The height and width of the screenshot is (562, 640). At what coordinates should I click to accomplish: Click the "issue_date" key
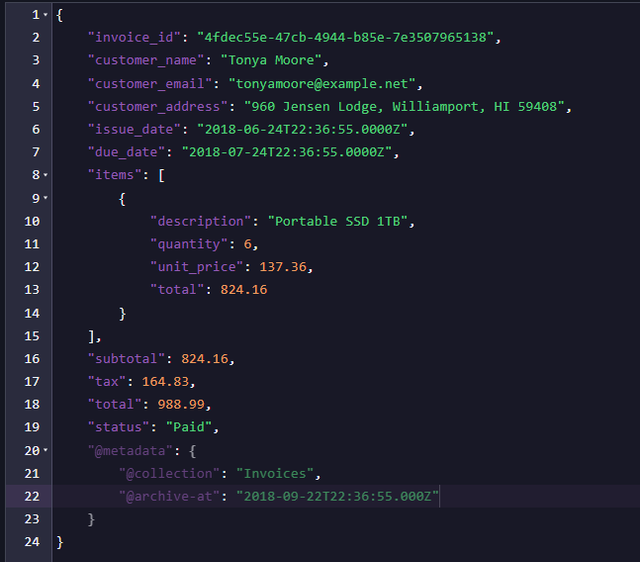point(134,130)
